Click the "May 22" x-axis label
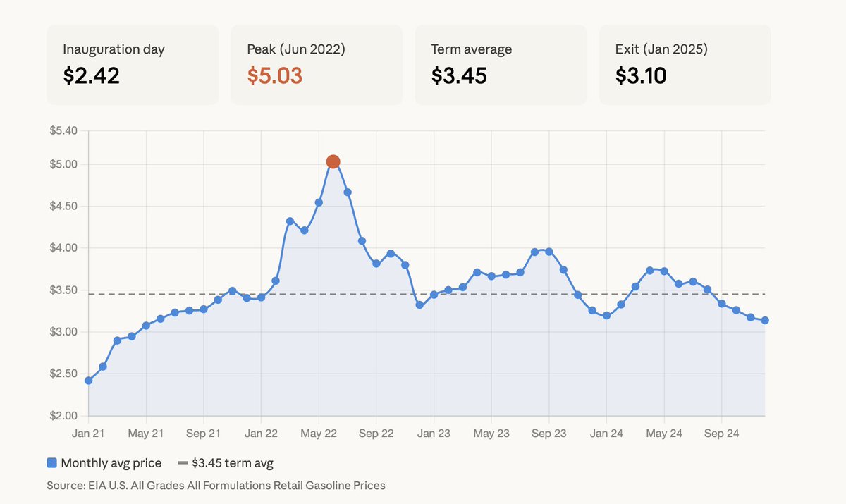Screen dimensions: 846x504 coord(319,434)
